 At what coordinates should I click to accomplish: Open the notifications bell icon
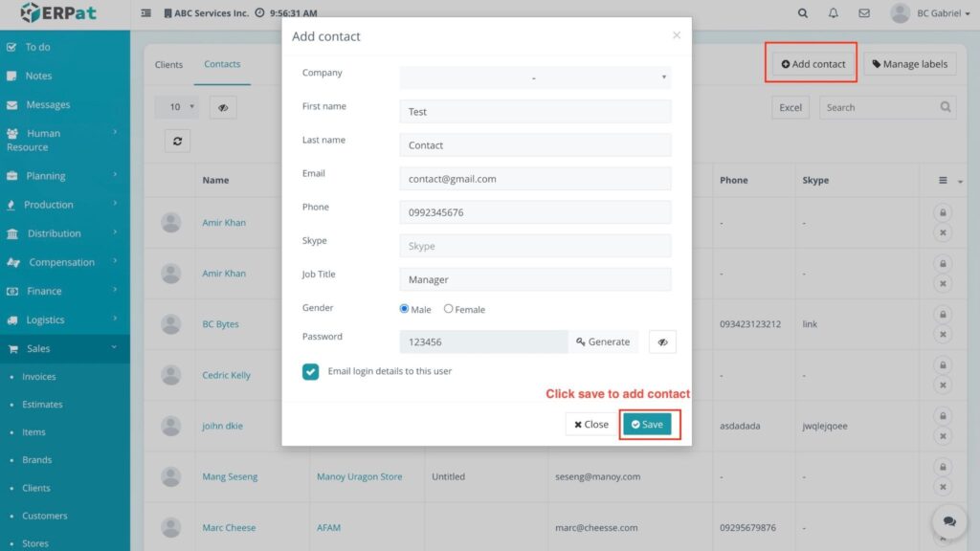(x=834, y=12)
